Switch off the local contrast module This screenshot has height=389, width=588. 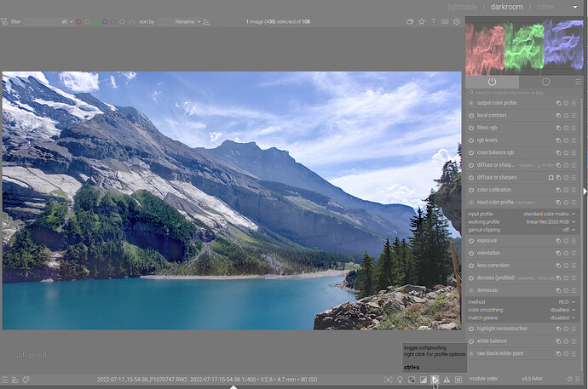point(471,115)
